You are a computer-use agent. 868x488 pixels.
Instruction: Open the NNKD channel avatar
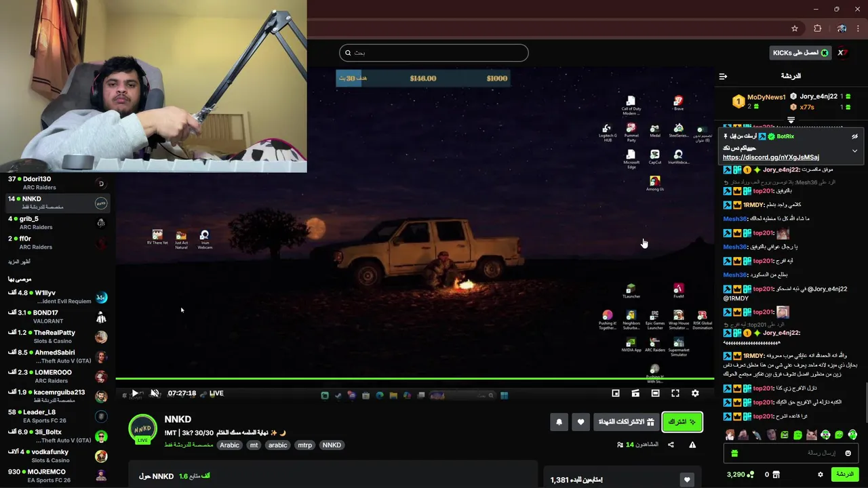(x=142, y=429)
